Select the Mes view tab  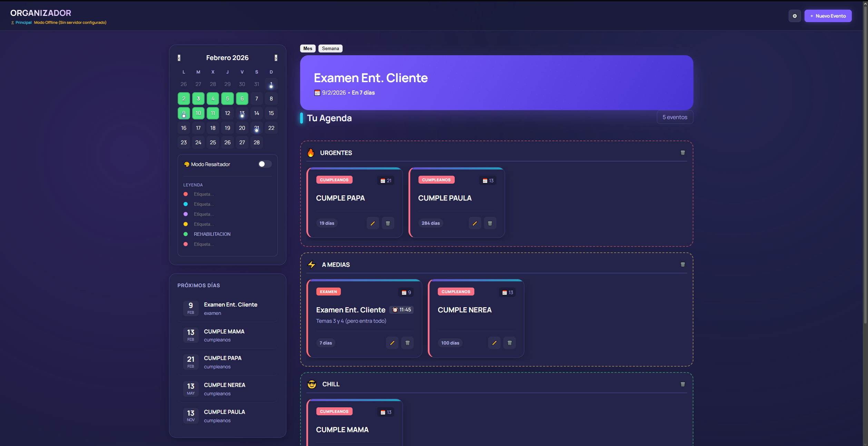click(x=307, y=49)
